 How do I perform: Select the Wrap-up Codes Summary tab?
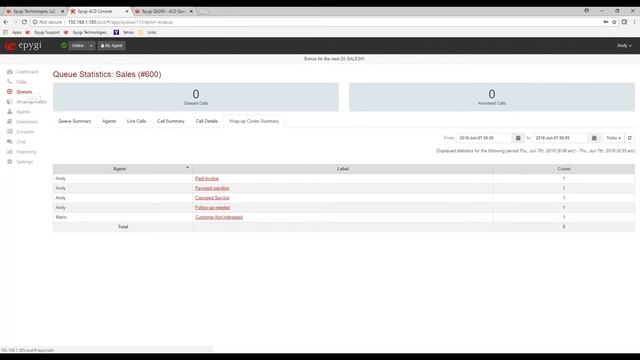coord(254,121)
